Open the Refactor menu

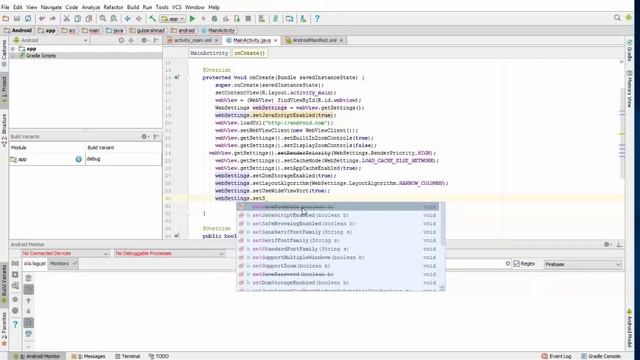point(113,7)
